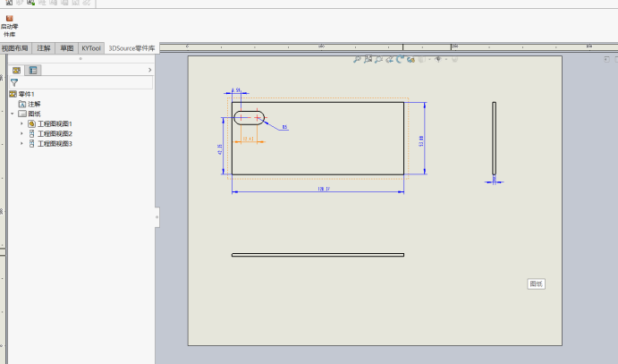Click the tree filter funnel icon

point(14,82)
